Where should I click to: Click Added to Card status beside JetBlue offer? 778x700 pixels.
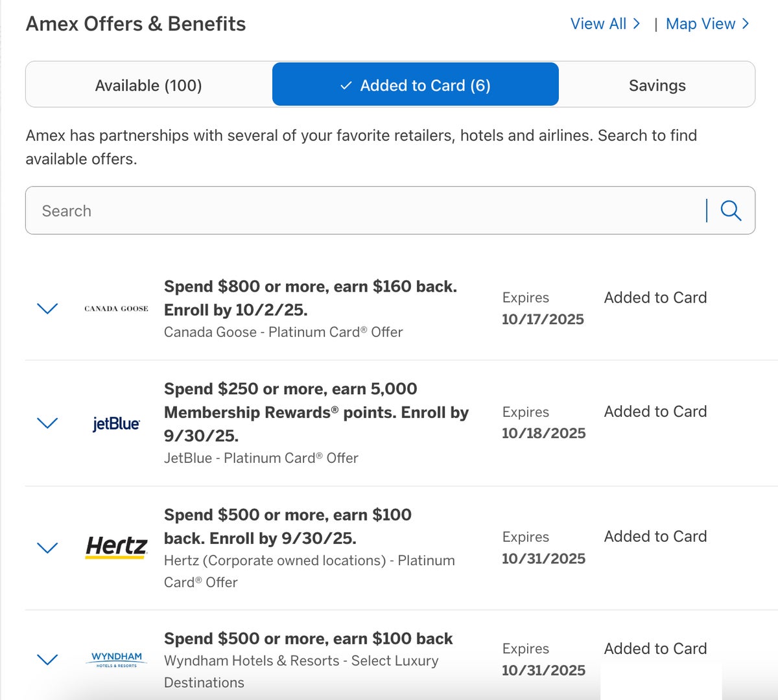point(655,412)
